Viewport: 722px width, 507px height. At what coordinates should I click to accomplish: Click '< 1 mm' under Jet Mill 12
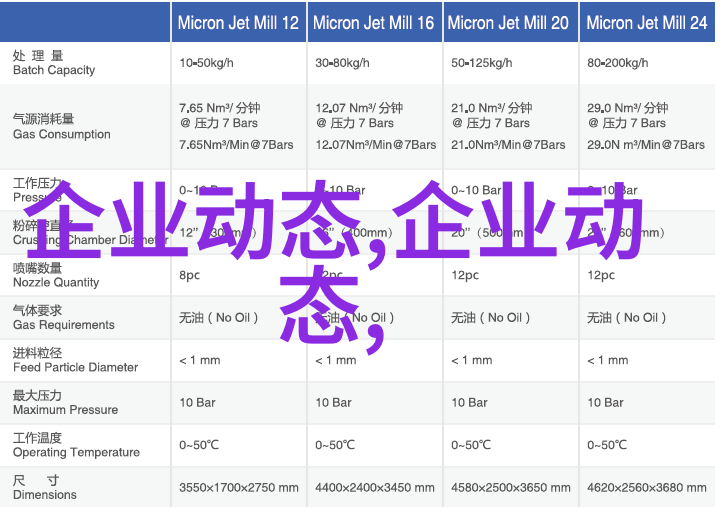(x=199, y=360)
